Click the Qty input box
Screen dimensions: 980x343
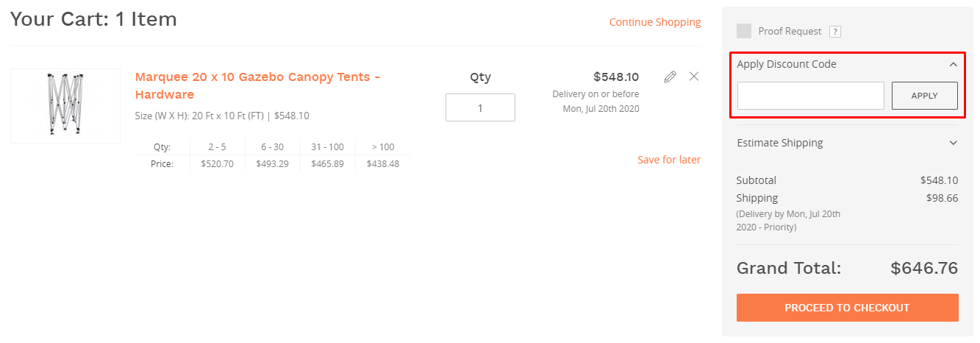[x=480, y=107]
